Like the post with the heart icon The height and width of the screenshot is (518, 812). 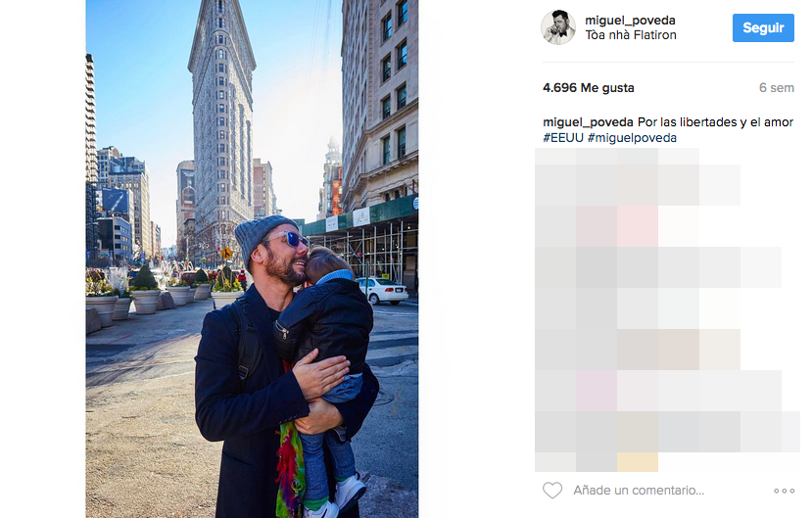click(552, 490)
